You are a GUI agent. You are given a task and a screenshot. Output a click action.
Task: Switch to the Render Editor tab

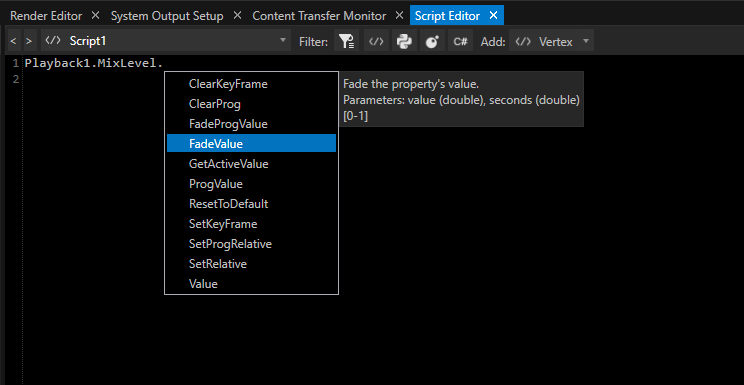click(x=46, y=16)
